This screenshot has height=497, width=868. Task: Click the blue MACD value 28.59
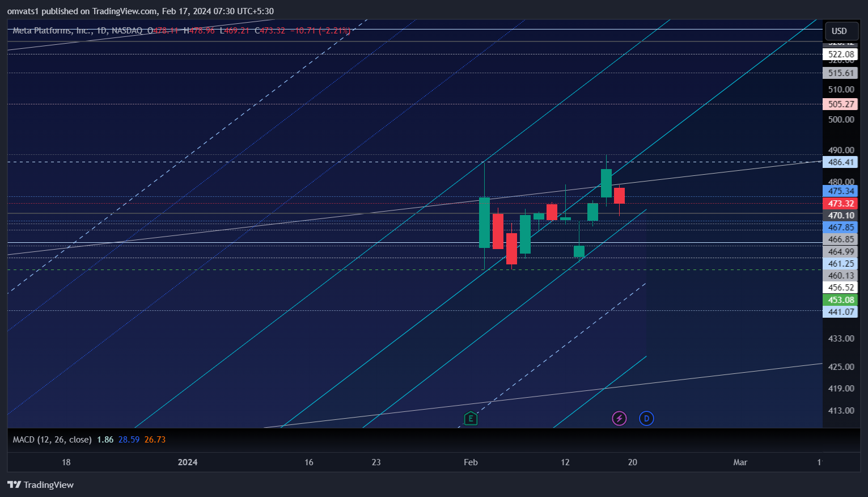point(129,440)
